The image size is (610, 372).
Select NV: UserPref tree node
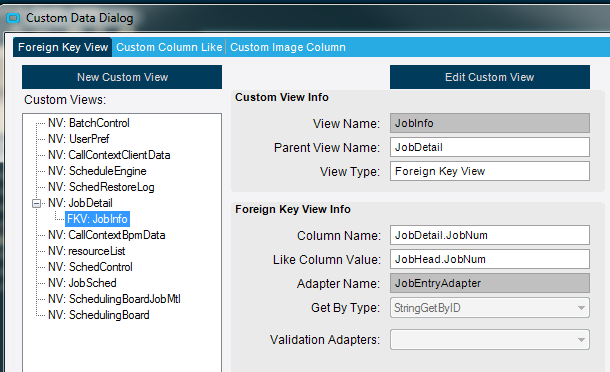[x=79, y=139]
